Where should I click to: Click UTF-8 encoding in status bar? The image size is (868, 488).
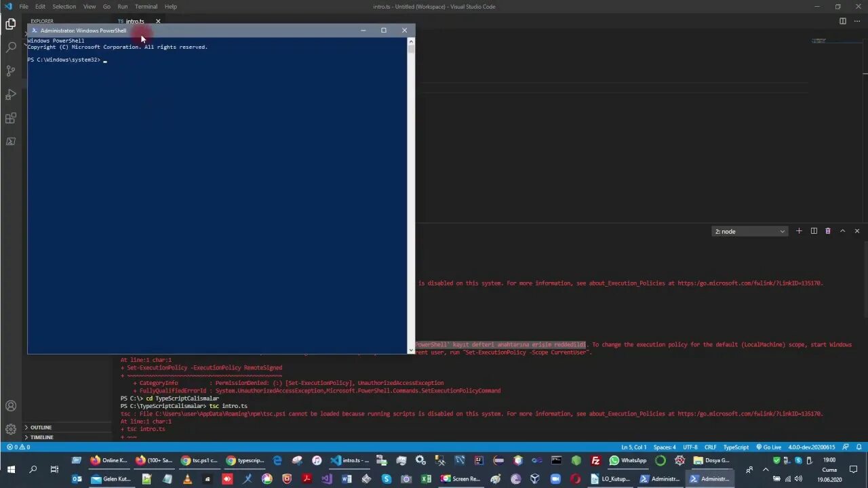[x=690, y=447]
